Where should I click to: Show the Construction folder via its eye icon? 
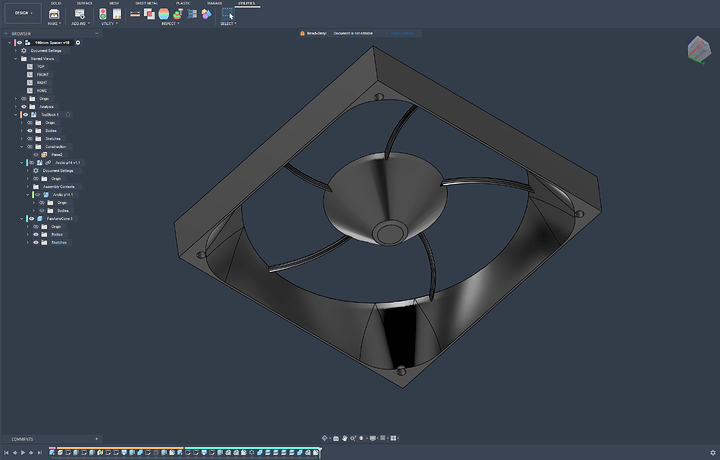[30, 147]
